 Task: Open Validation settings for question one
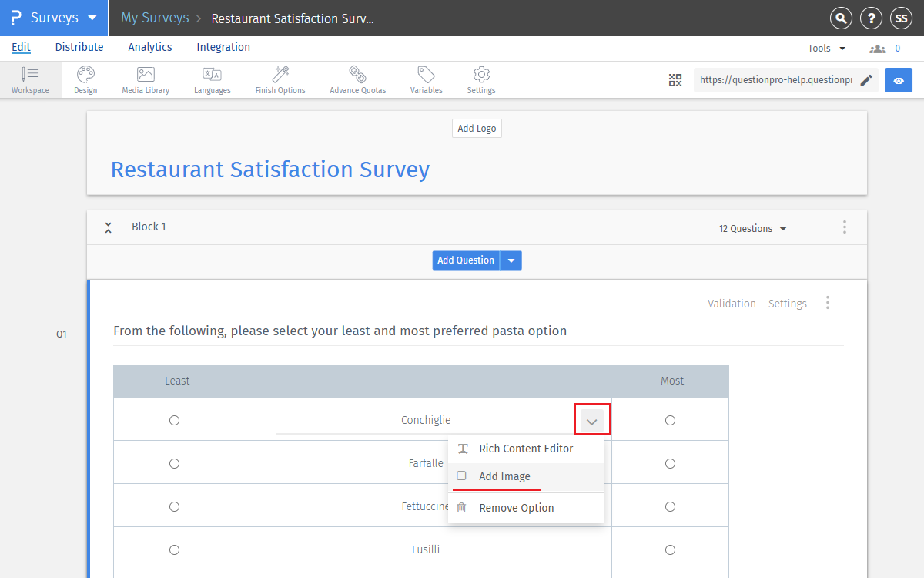click(x=731, y=304)
